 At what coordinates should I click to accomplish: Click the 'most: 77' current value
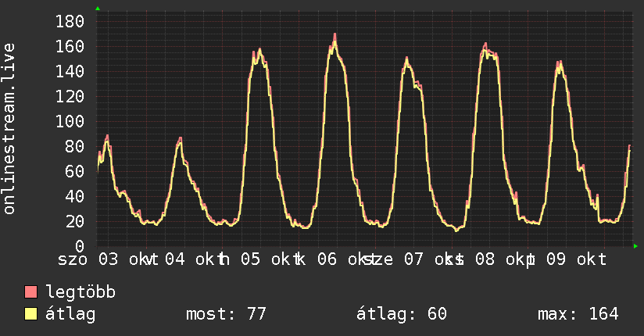tap(227, 314)
